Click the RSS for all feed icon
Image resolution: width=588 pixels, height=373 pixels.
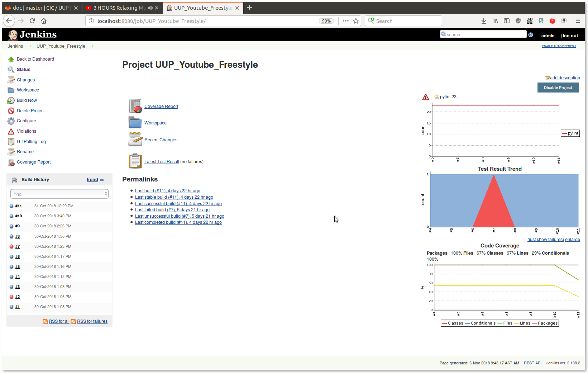(45, 322)
